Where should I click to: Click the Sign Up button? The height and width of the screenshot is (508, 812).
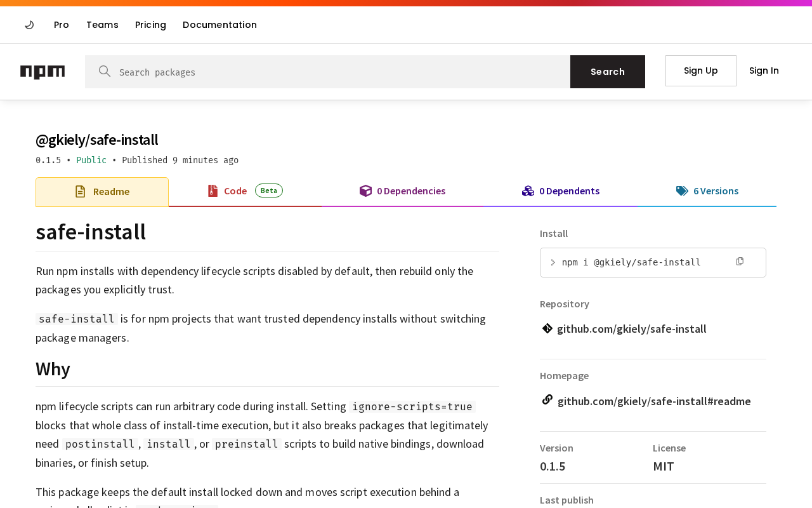(x=701, y=70)
